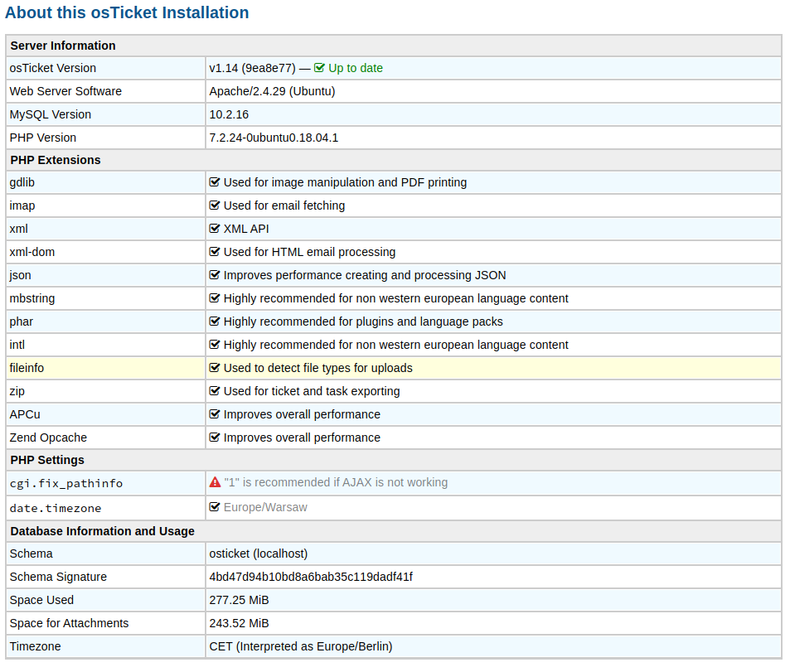Click the check icon in gdlib row
This screenshot has width=790, height=672.
coord(215,181)
